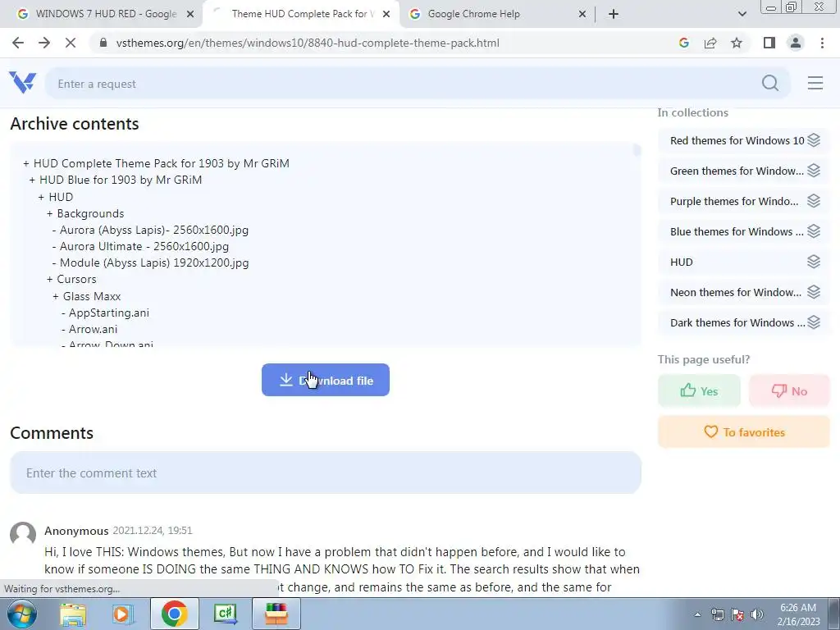Select the Backgrounds folder in archive tree

click(90, 213)
